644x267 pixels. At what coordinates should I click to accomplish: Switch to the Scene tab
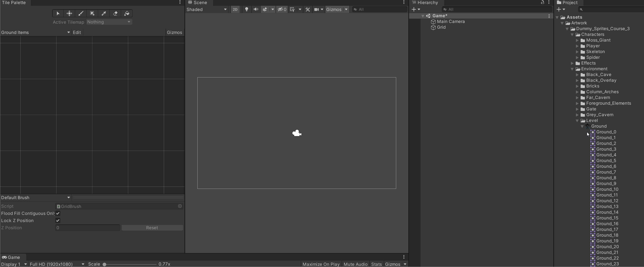[x=200, y=2]
